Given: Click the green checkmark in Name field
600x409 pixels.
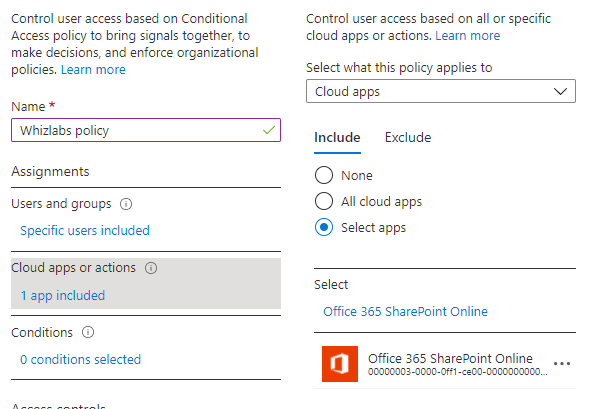Looking at the screenshot, I should 267,130.
